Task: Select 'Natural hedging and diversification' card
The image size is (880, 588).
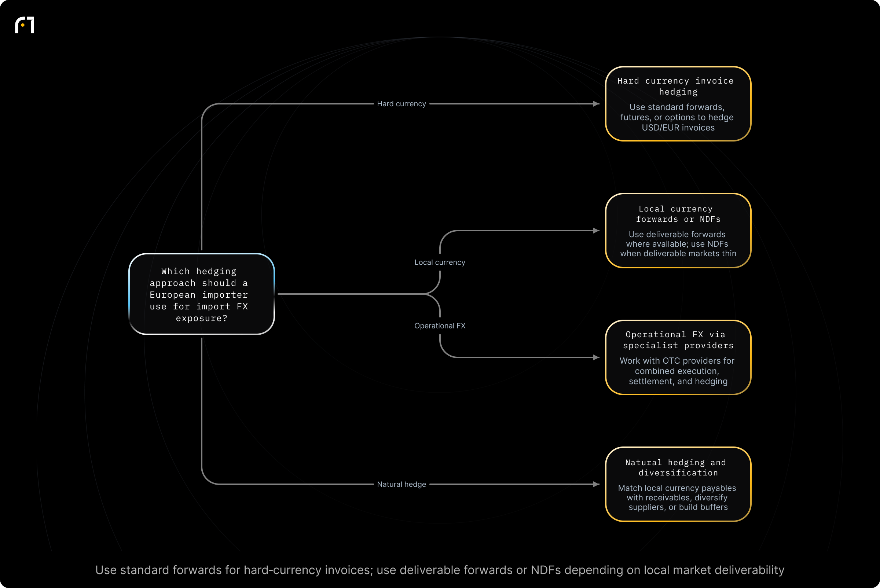Action: (x=678, y=484)
